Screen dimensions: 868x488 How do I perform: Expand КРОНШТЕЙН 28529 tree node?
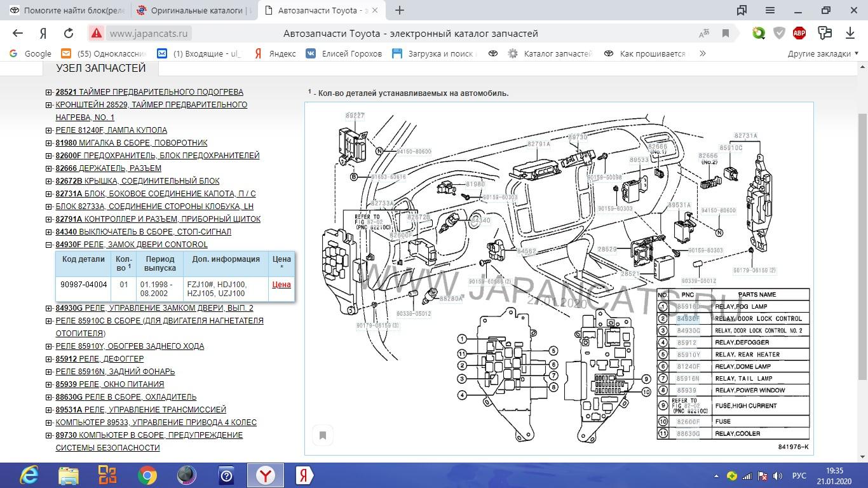coord(48,105)
